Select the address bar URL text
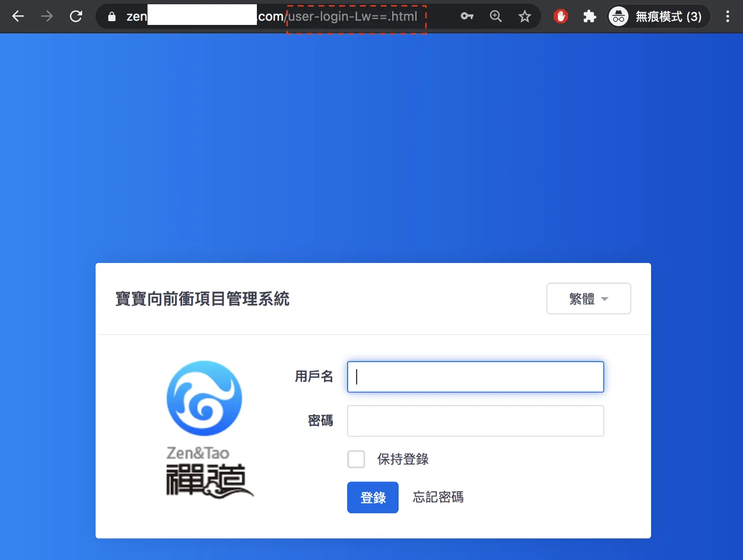 272,16
